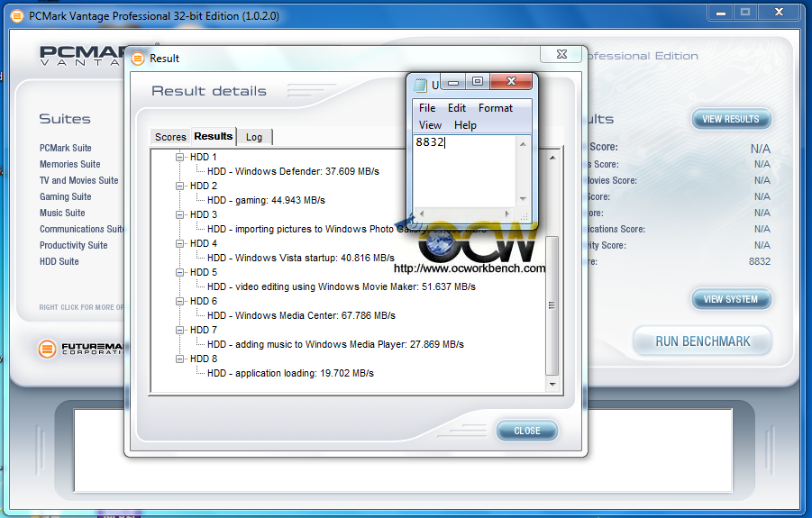Screen dimensions: 812x518
Task: Collapse the HDD 1 tree node
Action: (x=179, y=157)
